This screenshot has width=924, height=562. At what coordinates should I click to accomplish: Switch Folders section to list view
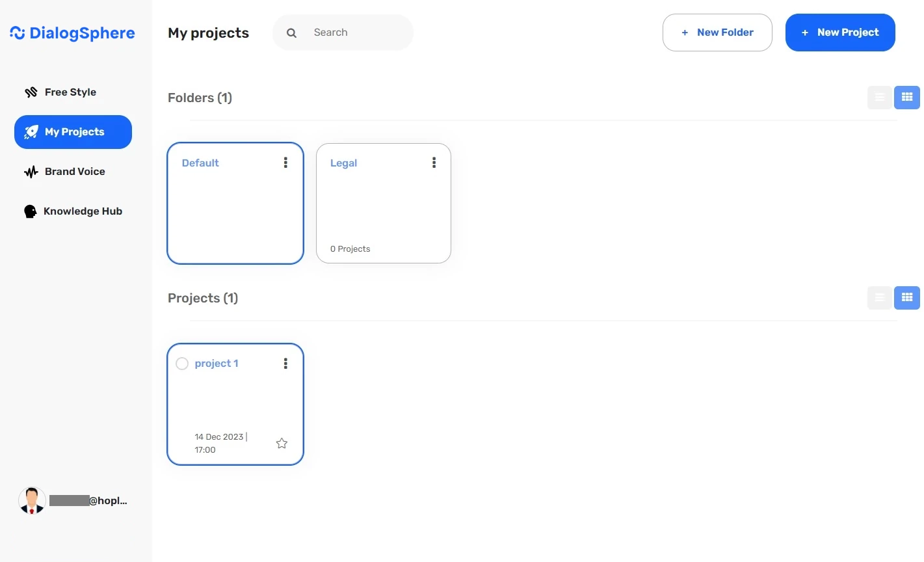click(x=879, y=97)
